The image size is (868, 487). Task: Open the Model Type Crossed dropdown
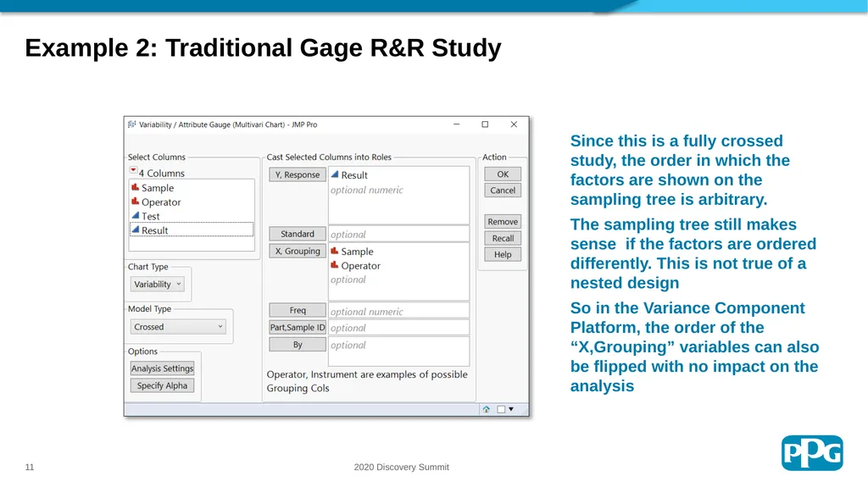pyautogui.click(x=178, y=327)
